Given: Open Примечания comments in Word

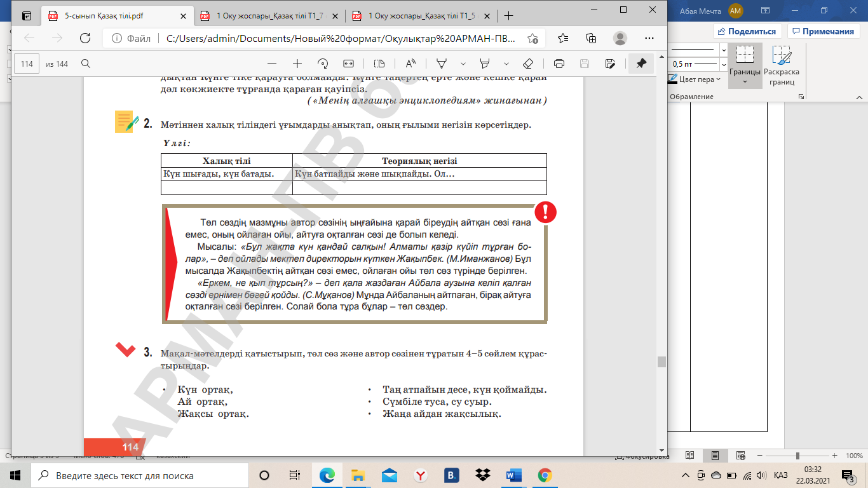Looking at the screenshot, I should click(822, 31).
